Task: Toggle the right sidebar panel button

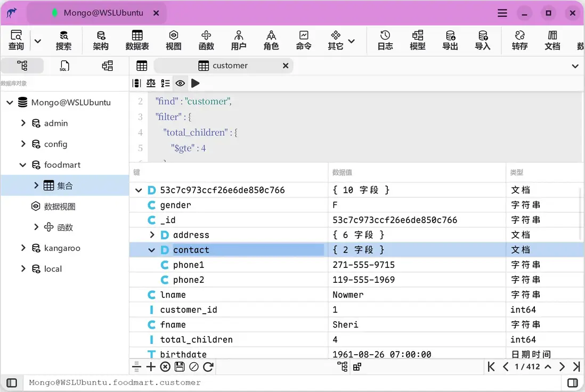Action: click(x=573, y=382)
